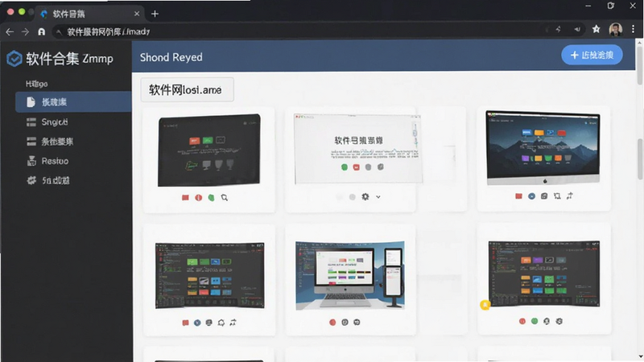Click the lightning bolt icon in address bar

[559, 29]
